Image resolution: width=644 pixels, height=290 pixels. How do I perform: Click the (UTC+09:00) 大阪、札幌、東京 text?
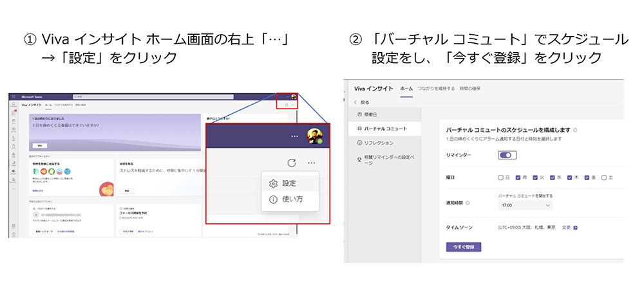pos(528,228)
